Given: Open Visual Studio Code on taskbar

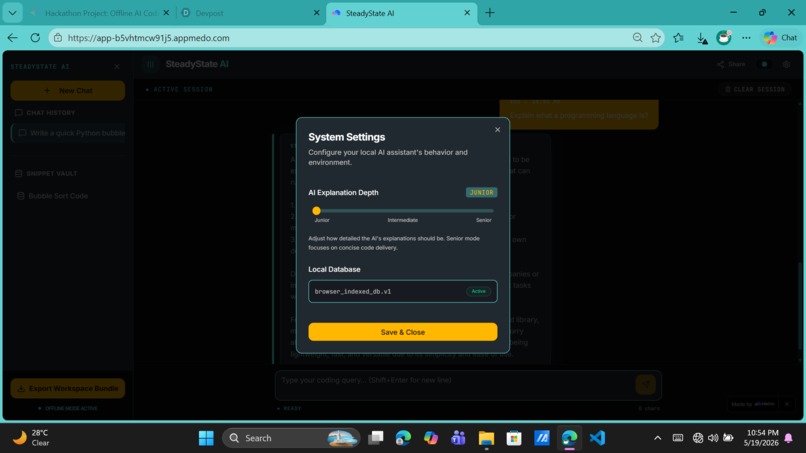Looking at the screenshot, I should point(597,438).
